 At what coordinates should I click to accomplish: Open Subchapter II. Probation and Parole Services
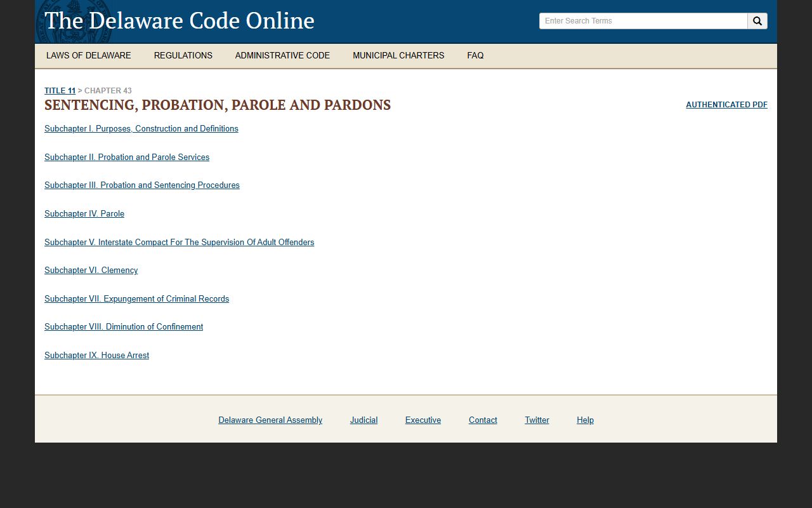(x=127, y=157)
